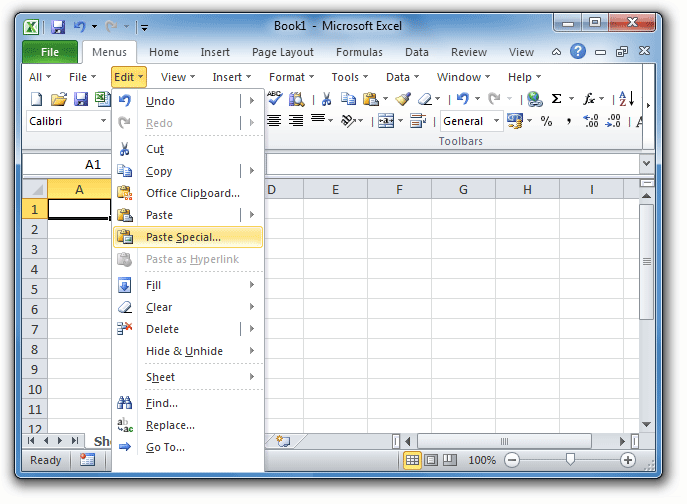The image size is (687, 504).
Task: Click the Sort A to Z icon
Action: coord(627,99)
